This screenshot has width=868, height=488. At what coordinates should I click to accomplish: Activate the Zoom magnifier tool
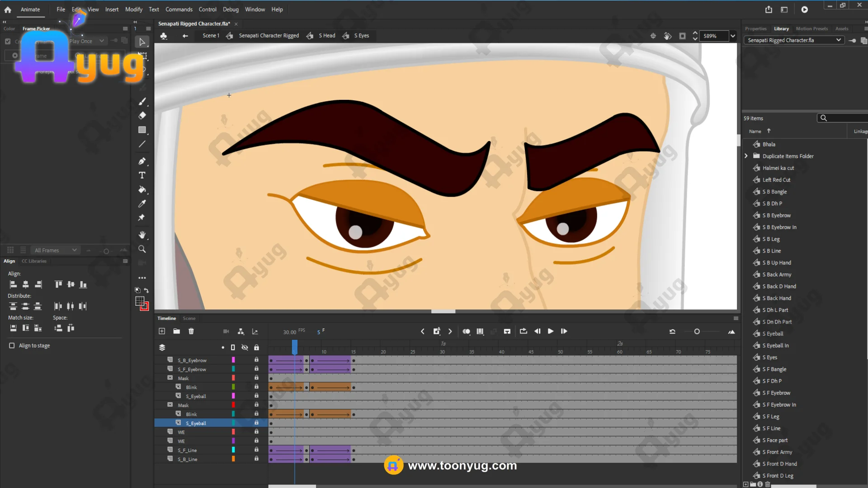(142, 249)
